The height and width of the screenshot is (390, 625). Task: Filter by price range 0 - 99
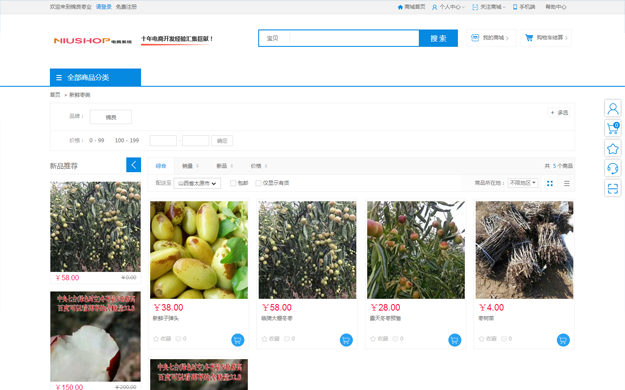coord(96,140)
